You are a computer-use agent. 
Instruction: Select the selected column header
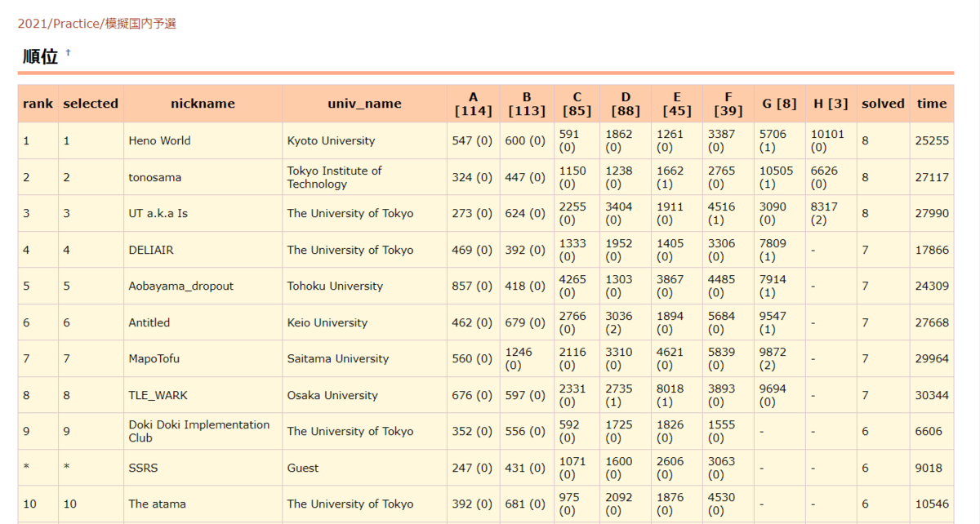pyautogui.click(x=91, y=104)
